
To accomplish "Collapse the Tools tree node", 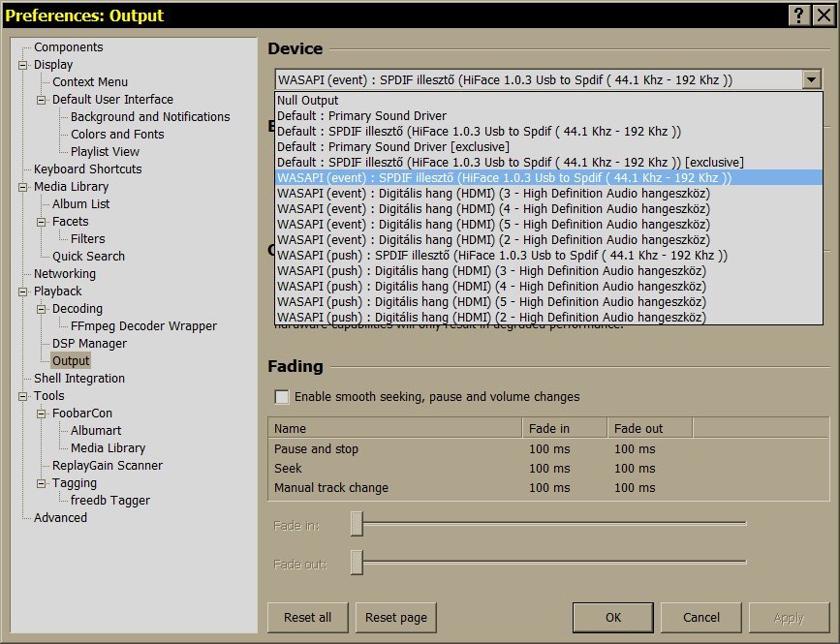I will click(23, 396).
